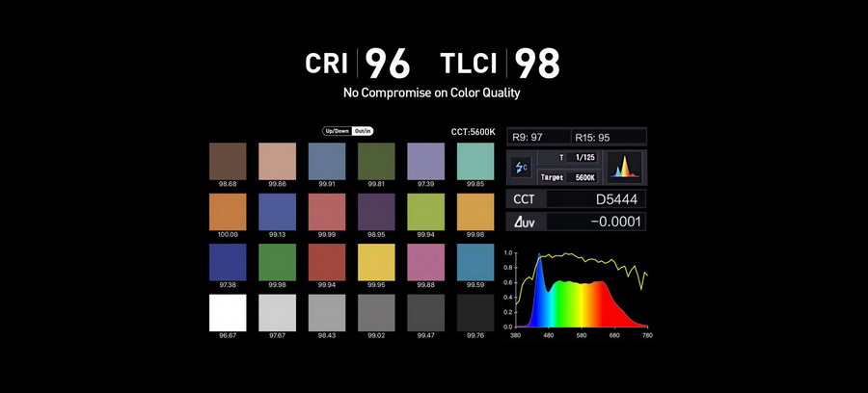Click the white swatch labeled 96.67
Viewport: 868px width, 393px height.
click(x=228, y=312)
